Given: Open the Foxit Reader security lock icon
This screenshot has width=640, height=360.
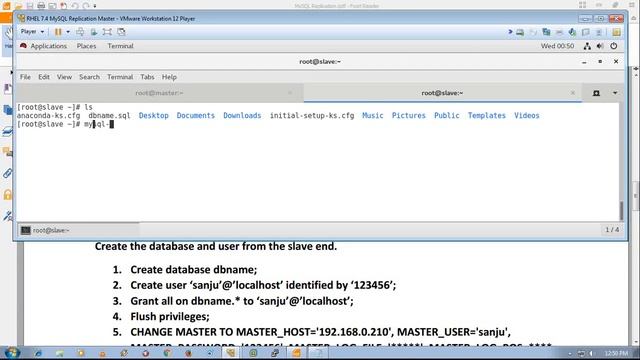Looking at the screenshot, I should (x=7, y=195).
